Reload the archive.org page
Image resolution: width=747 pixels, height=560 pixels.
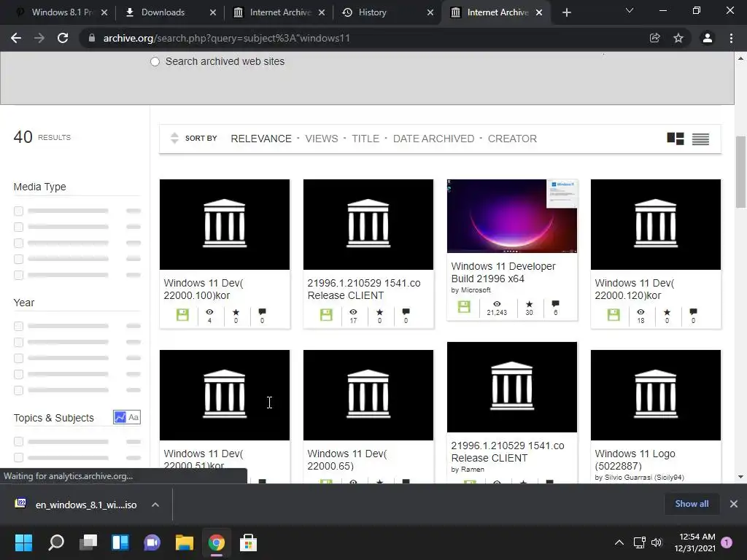(63, 38)
